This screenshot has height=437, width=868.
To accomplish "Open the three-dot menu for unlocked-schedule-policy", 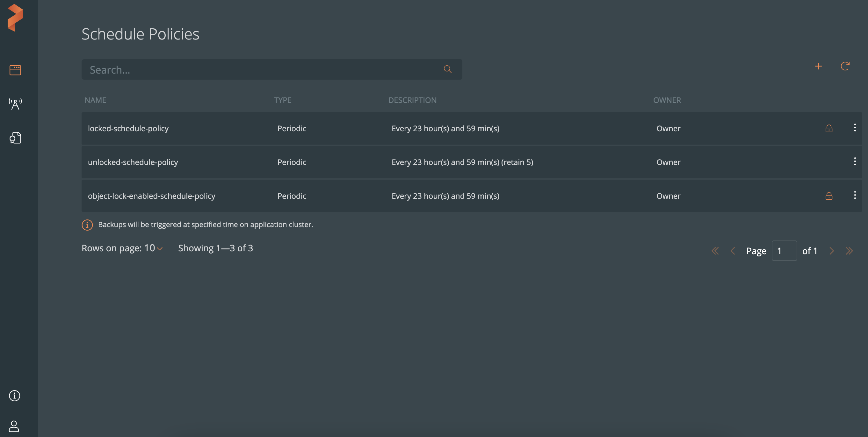I will (x=855, y=161).
